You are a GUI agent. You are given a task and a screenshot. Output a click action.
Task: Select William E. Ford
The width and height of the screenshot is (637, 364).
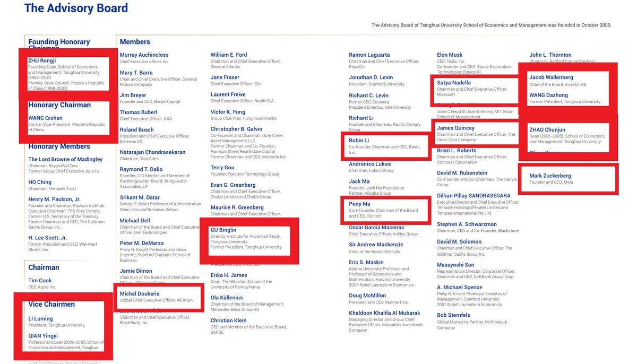[229, 55]
